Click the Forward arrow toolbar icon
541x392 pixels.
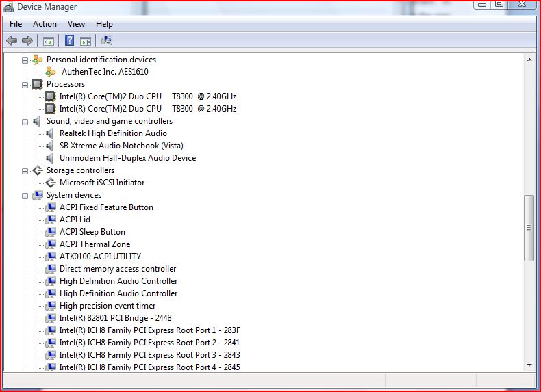[x=27, y=40]
